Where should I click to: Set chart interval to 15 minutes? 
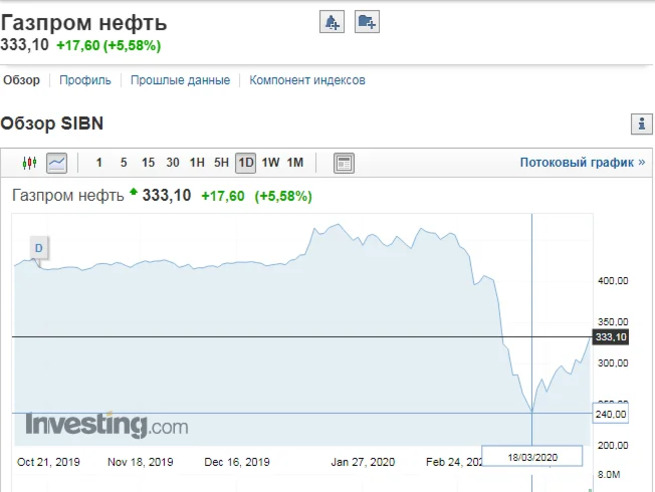(x=148, y=162)
